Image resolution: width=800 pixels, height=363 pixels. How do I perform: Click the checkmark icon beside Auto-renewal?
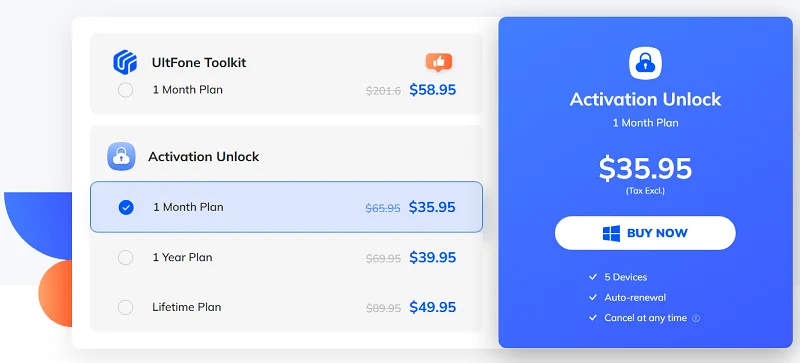coord(593,297)
